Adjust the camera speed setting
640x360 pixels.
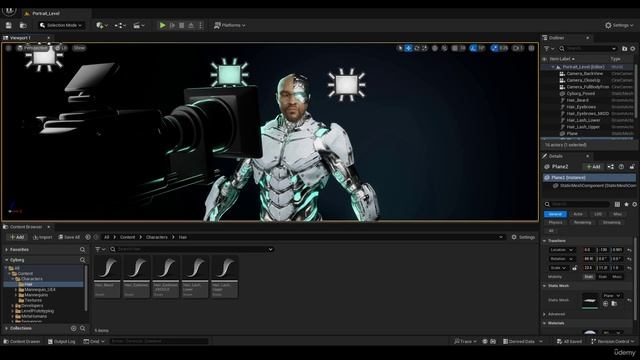point(518,48)
